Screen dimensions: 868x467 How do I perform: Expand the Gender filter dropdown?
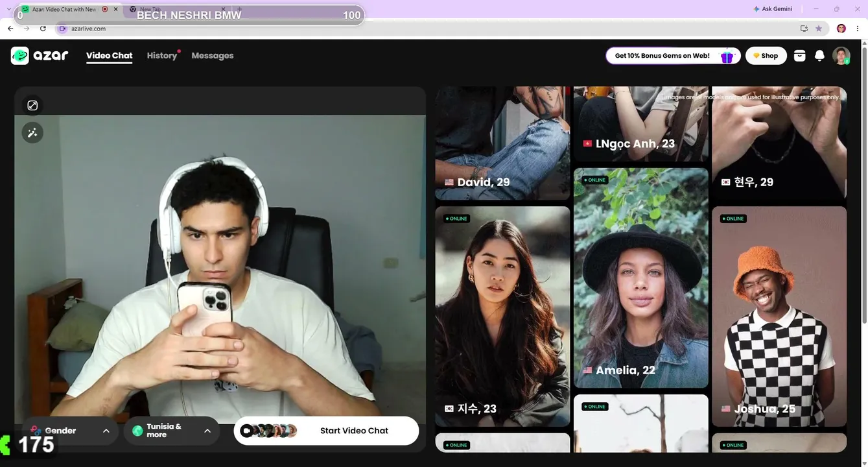(71, 431)
